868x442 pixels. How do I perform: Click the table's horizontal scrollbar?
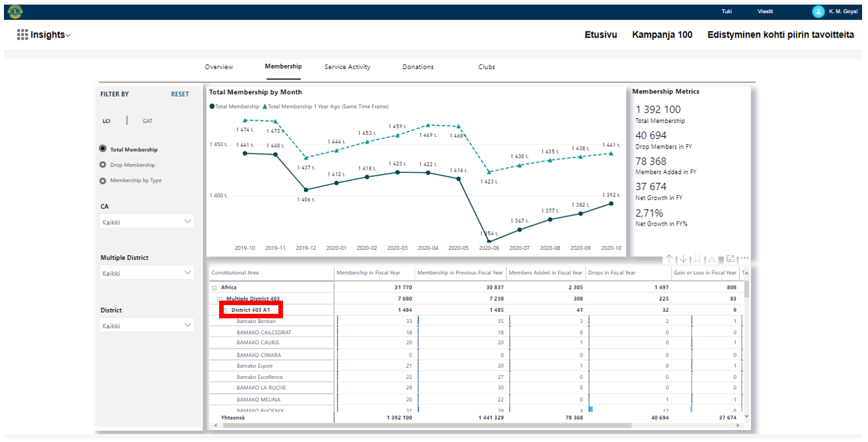pyautogui.click(x=428, y=426)
